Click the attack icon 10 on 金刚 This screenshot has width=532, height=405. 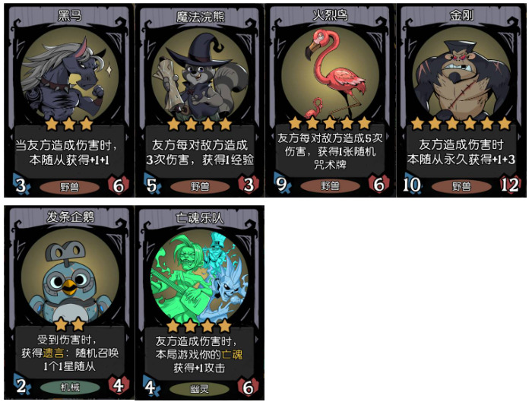[412, 185]
